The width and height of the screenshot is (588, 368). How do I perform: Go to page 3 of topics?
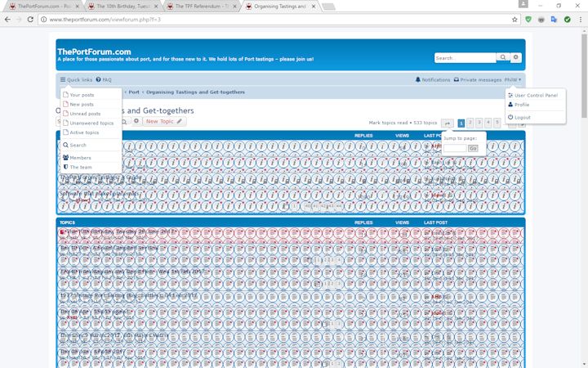pos(479,123)
